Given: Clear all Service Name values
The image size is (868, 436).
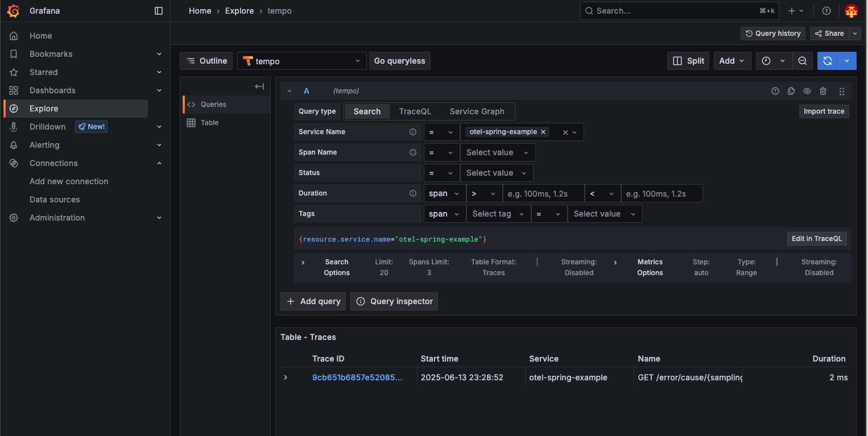Looking at the screenshot, I should tap(565, 132).
